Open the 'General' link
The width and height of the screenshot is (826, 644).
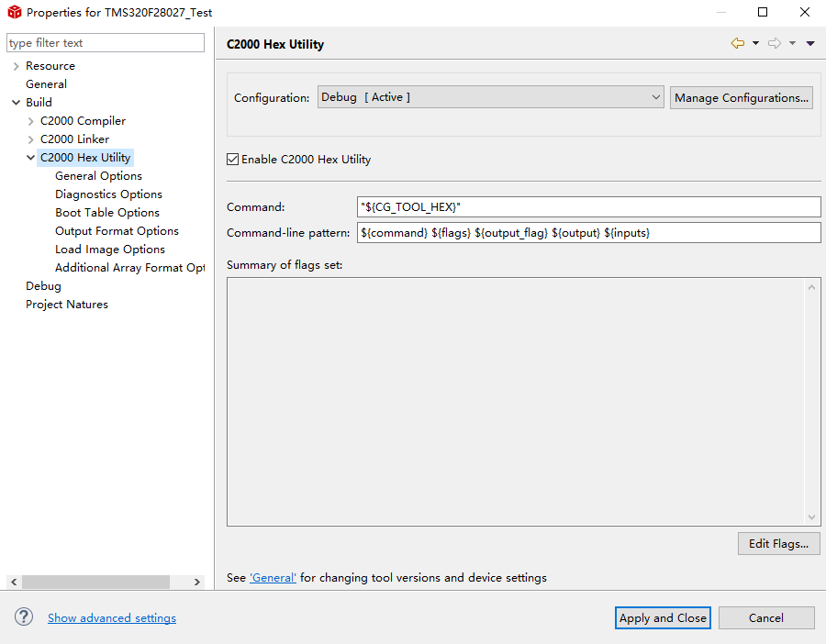(x=273, y=578)
